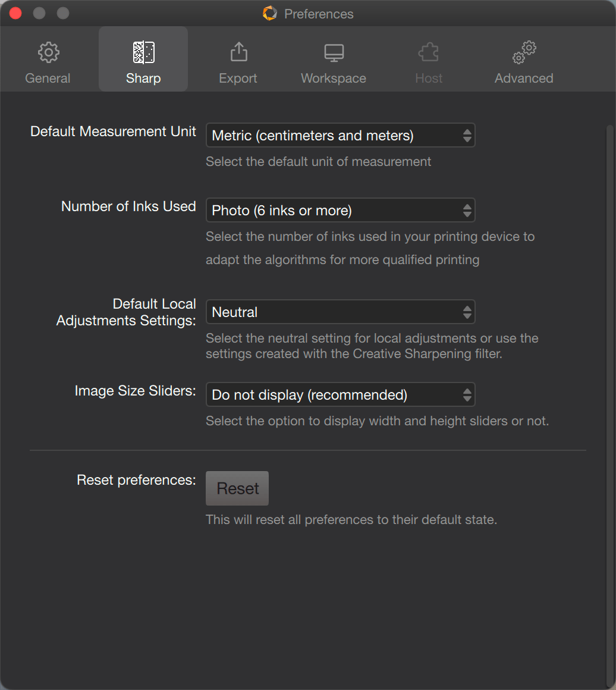Switch to the Export tab label
Screen dimensions: 616x690
(x=238, y=79)
